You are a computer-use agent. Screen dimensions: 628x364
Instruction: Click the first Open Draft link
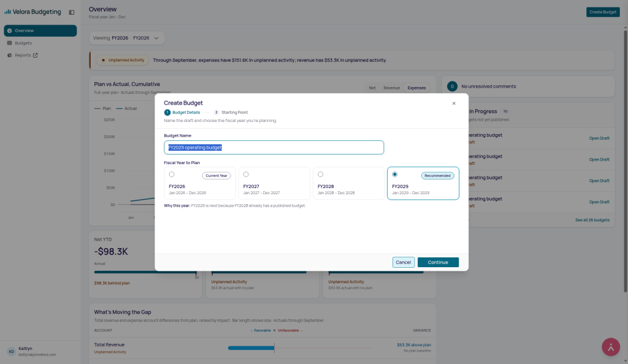(x=599, y=138)
